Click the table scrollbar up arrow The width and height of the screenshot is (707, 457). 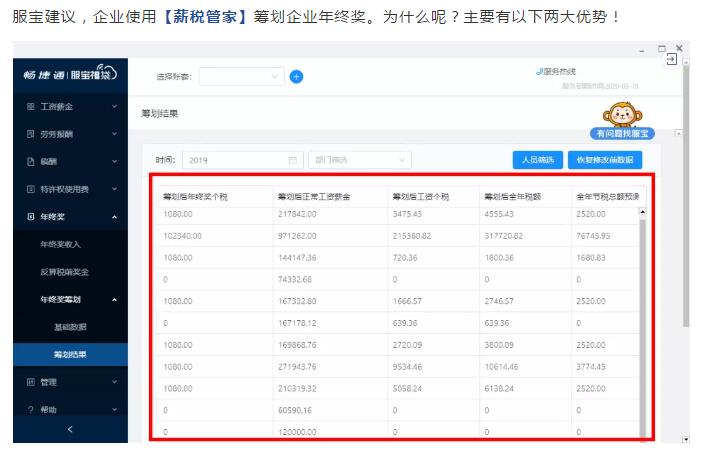click(643, 211)
